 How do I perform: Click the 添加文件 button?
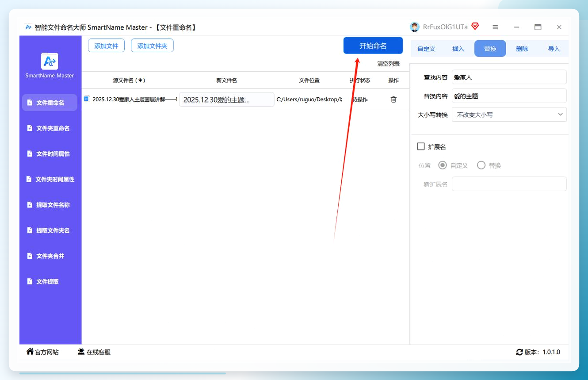coord(106,46)
